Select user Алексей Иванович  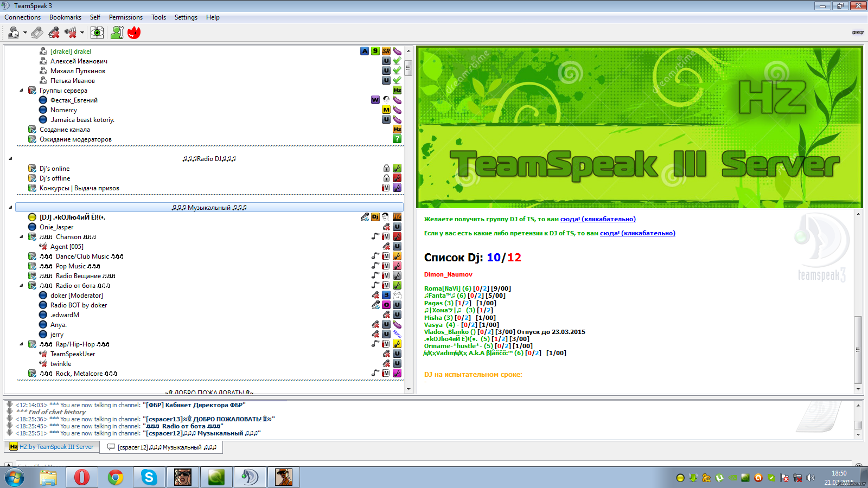point(79,61)
